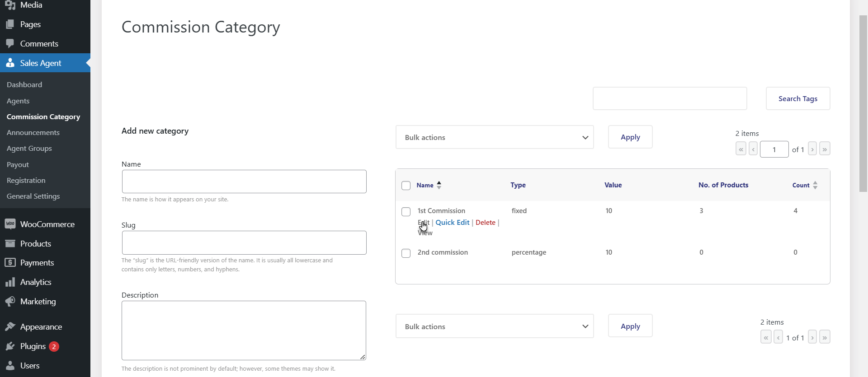Click the Appearance paintbrush icon
This screenshot has height=377, width=868.
click(10, 326)
